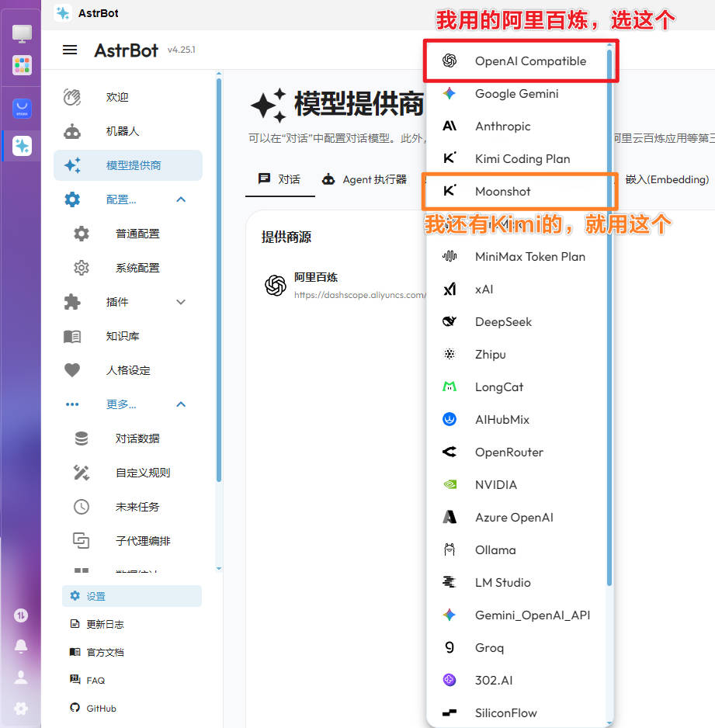Viewport: 715px width, 728px height.
Task: Choose OpenRouter provider option
Action: coord(516,452)
